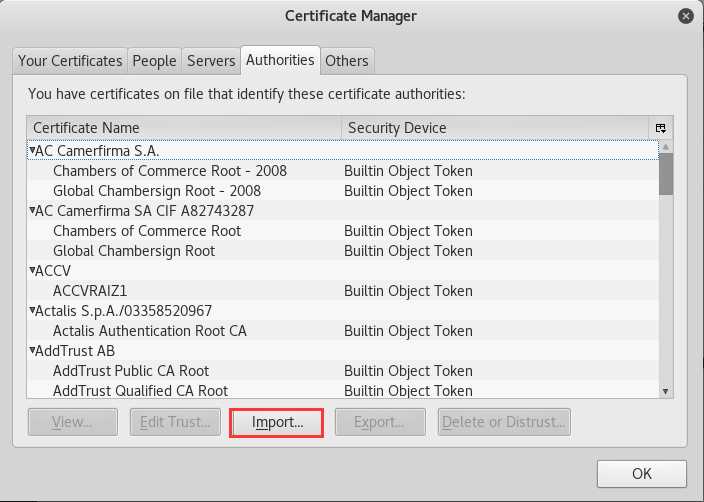Open the column picker icon
704x502 pixels.
(x=660, y=128)
